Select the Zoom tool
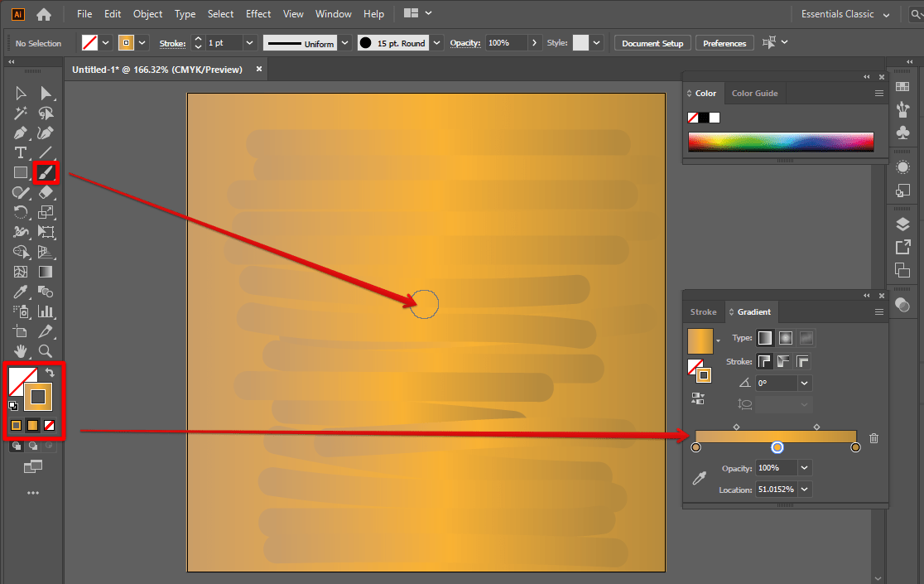The width and height of the screenshot is (924, 584). click(46, 351)
